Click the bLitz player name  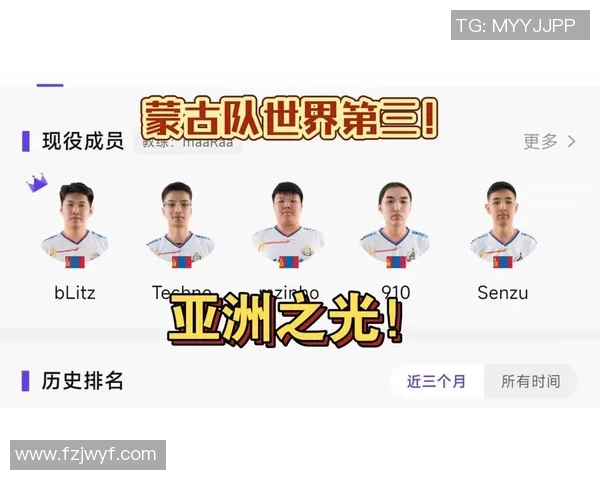point(75,293)
